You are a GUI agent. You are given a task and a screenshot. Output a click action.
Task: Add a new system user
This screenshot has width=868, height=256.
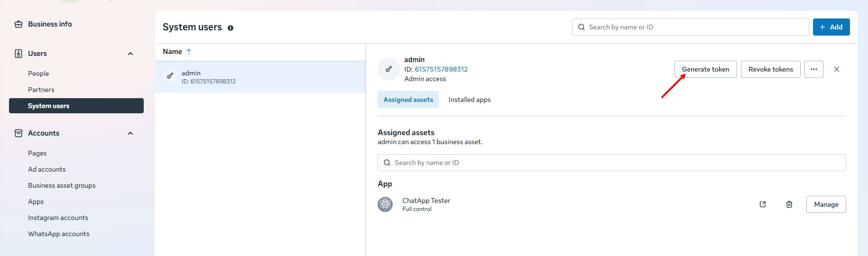831,27
